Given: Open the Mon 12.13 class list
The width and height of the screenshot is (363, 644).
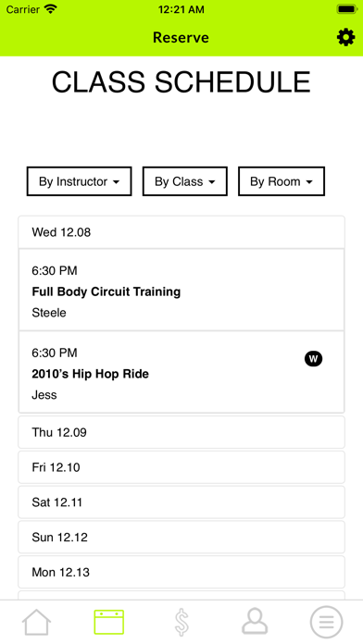Looking at the screenshot, I should pos(181,572).
